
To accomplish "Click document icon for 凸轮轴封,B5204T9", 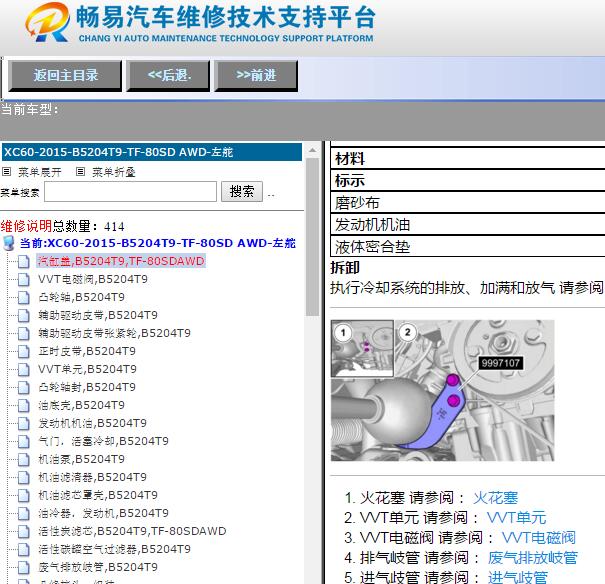I will pos(24,387).
